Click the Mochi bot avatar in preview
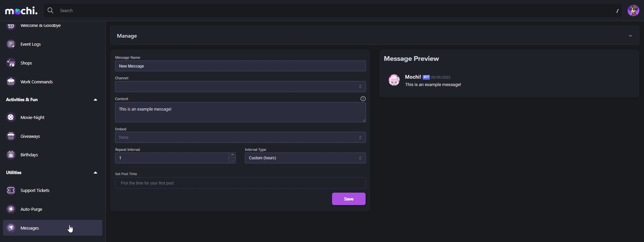644x242 pixels. pos(394,80)
